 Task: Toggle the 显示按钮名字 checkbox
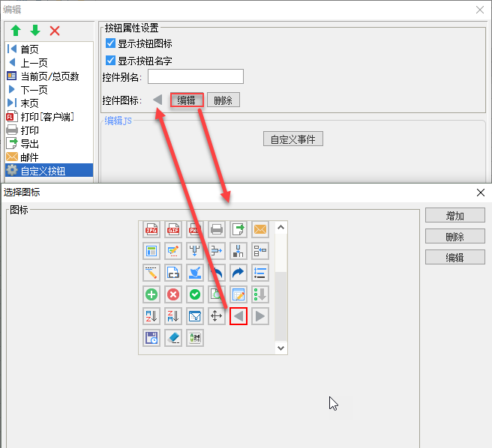[x=110, y=60]
